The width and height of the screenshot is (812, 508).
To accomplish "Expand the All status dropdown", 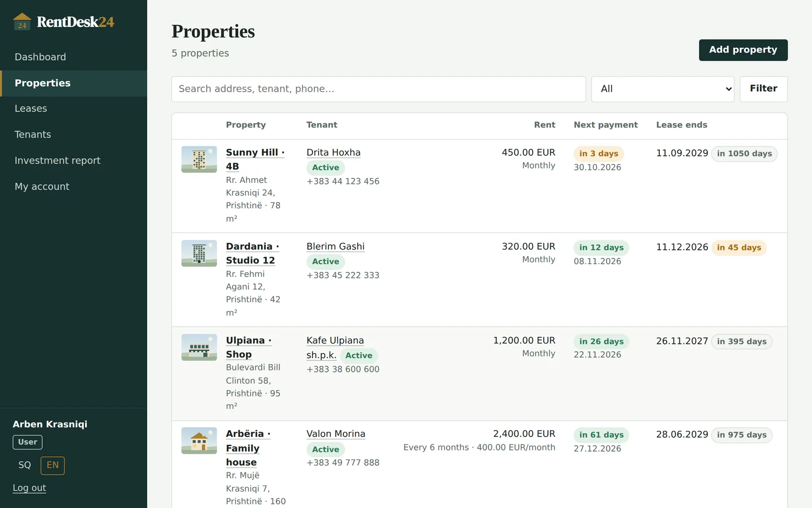I will (x=663, y=89).
